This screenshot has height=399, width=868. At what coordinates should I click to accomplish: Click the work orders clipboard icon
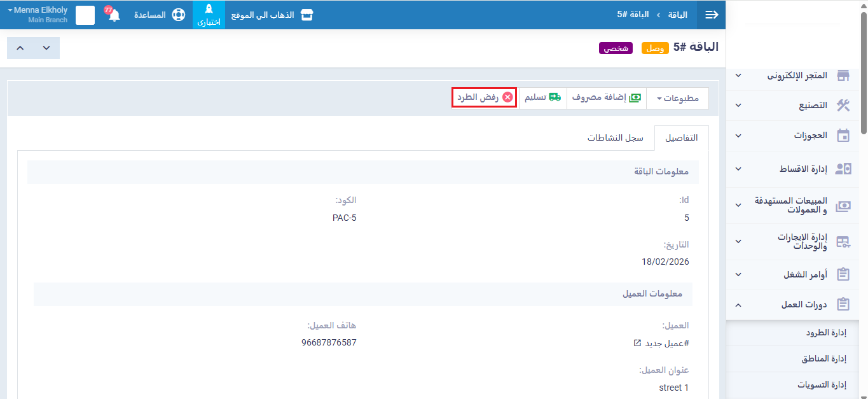(843, 275)
